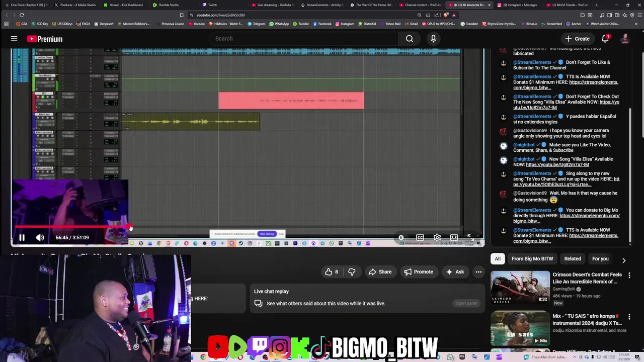Open the Share dialog for the video
The image size is (644, 362).
click(x=380, y=272)
